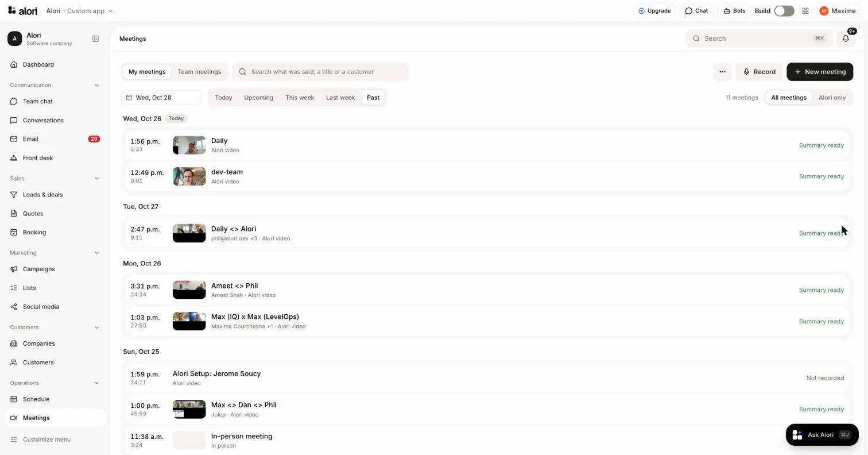Click the meetings search field
The width and height of the screenshot is (868, 455).
tap(320, 72)
